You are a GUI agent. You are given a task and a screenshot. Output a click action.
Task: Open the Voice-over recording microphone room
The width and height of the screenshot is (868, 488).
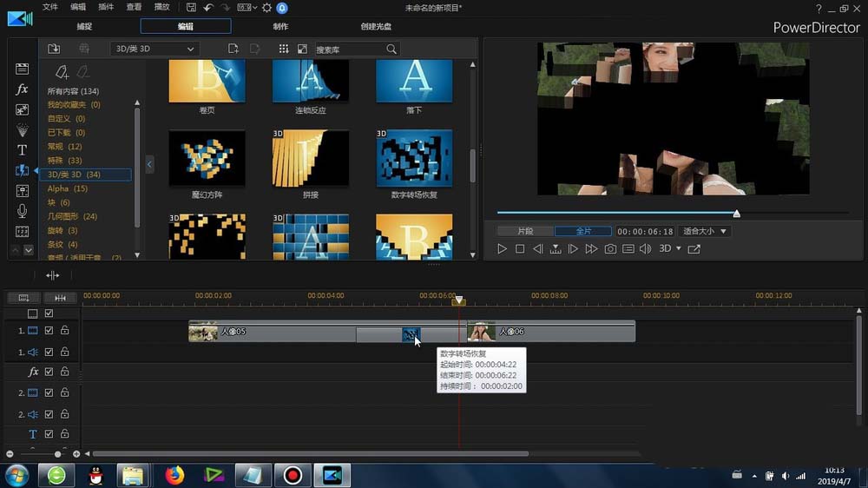23,211
